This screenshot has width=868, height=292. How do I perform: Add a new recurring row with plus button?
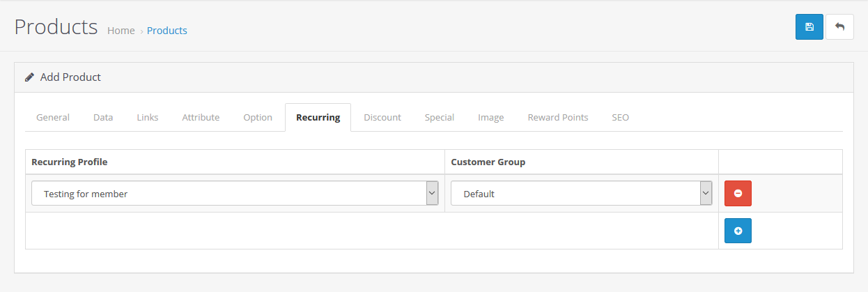coord(738,231)
